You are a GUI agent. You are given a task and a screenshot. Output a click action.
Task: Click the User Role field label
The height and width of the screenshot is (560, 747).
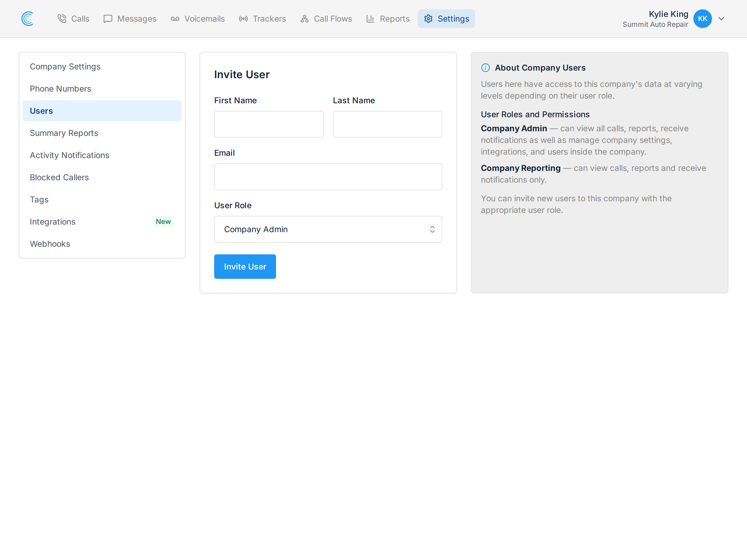tap(233, 205)
